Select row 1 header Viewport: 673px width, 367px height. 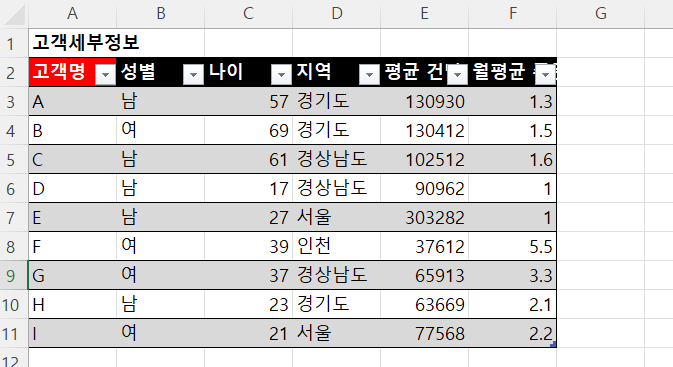[14, 43]
